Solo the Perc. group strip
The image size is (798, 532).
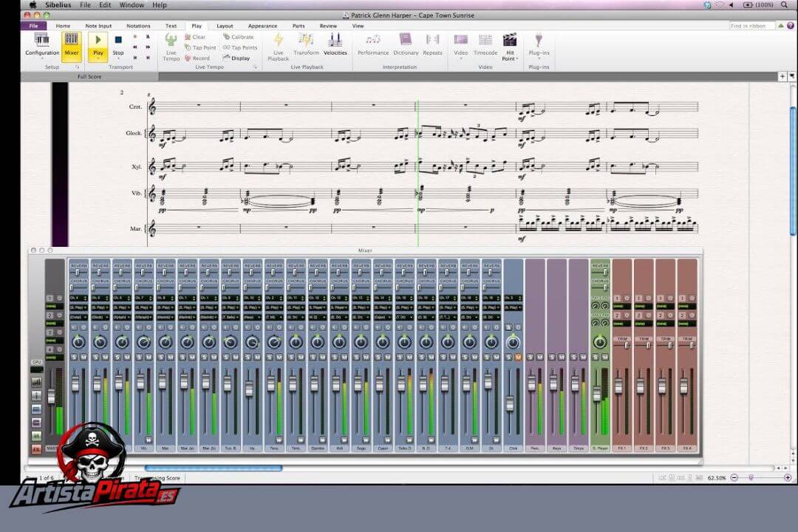[x=531, y=358]
